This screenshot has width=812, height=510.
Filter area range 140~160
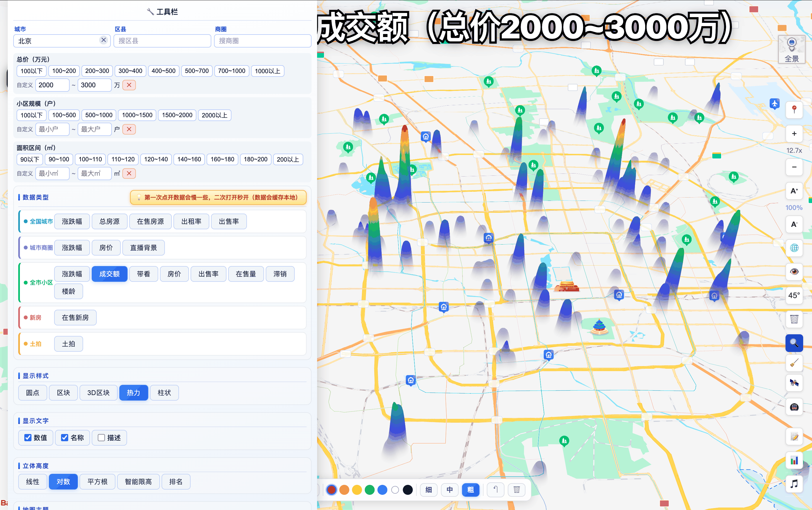(x=189, y=159)
